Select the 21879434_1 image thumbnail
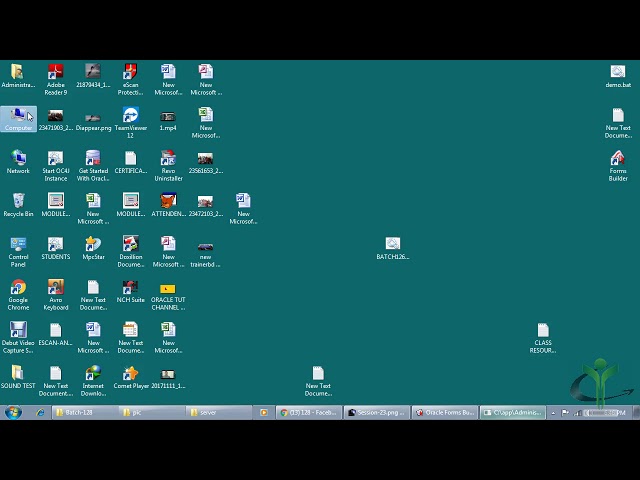640x480 pixels. tap(93, 76)
